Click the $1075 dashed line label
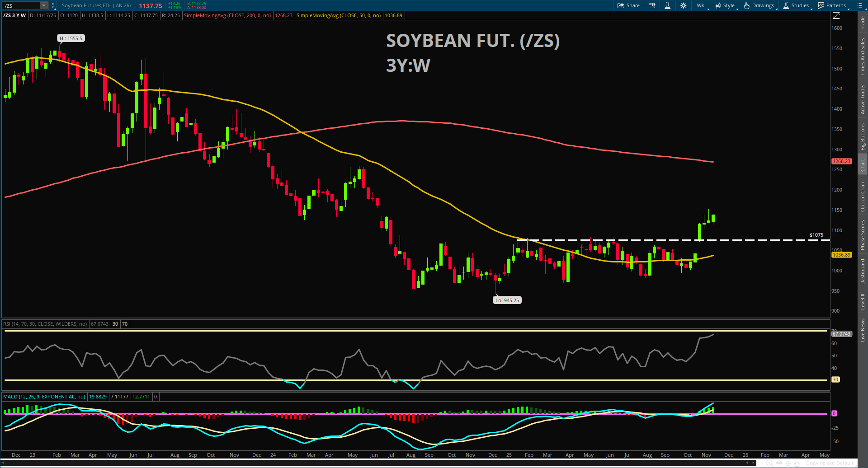Screen dimensions: 868x468 coord(816,235)
